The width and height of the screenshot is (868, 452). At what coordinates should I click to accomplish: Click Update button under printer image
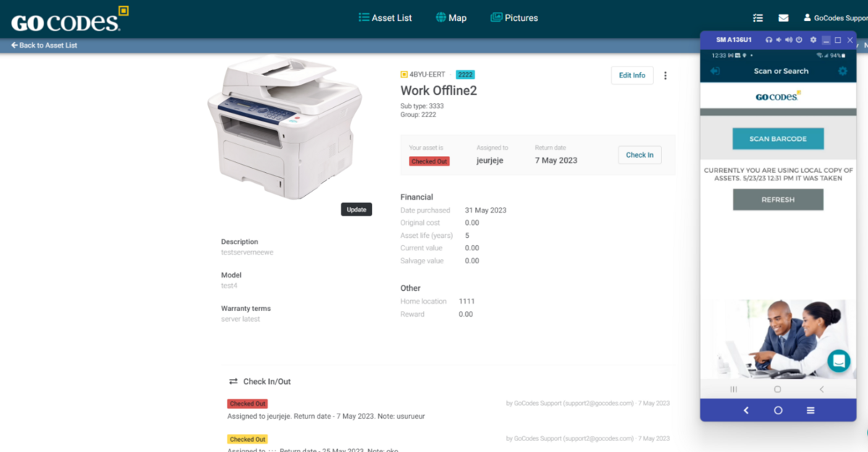tap(357, 210)
